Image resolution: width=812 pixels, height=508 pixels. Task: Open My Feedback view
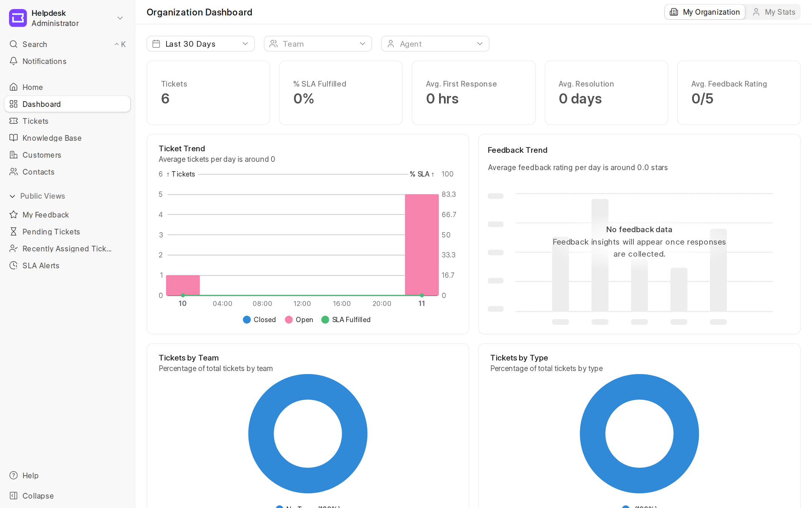tap(67, 214)
